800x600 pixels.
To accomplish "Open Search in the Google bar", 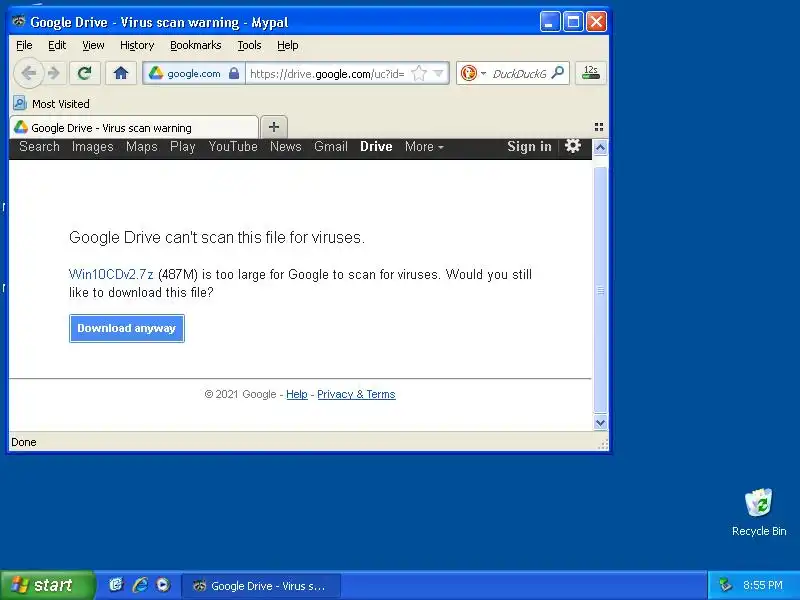I will 39,147.
